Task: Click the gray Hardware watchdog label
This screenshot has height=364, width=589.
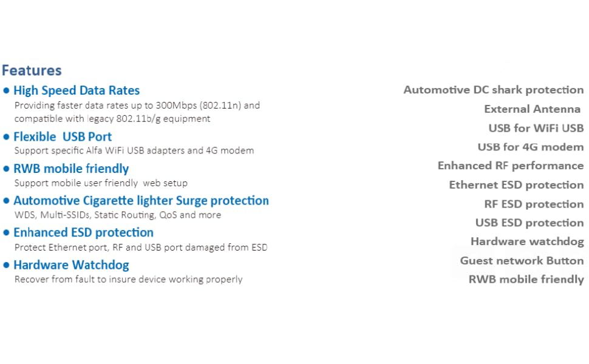Action: [527, 241]
